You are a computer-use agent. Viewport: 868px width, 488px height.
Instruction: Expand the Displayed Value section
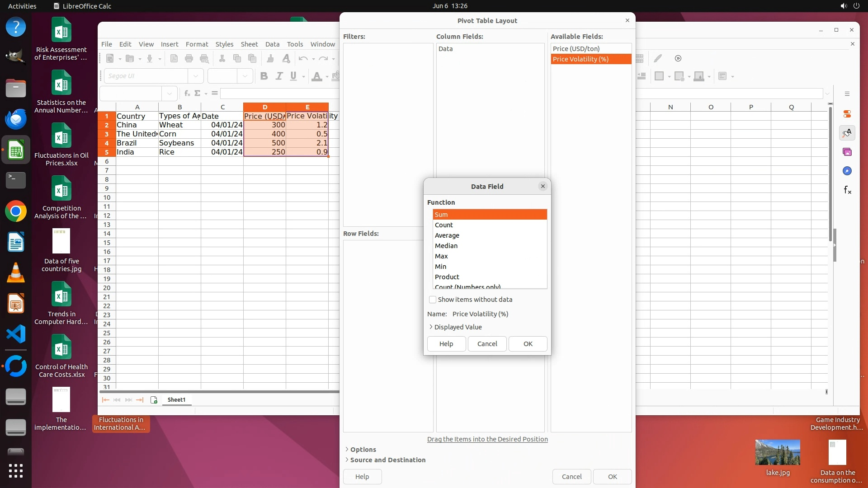458,327
